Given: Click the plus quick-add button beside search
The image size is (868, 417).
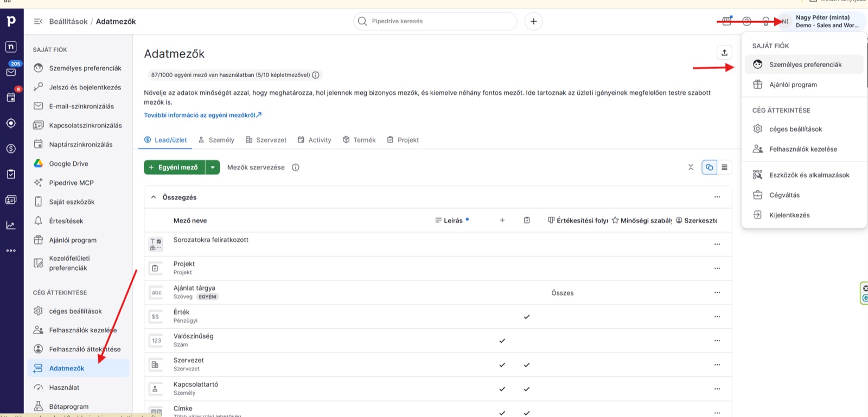Looking at the screenshot, I should [534, 21].
